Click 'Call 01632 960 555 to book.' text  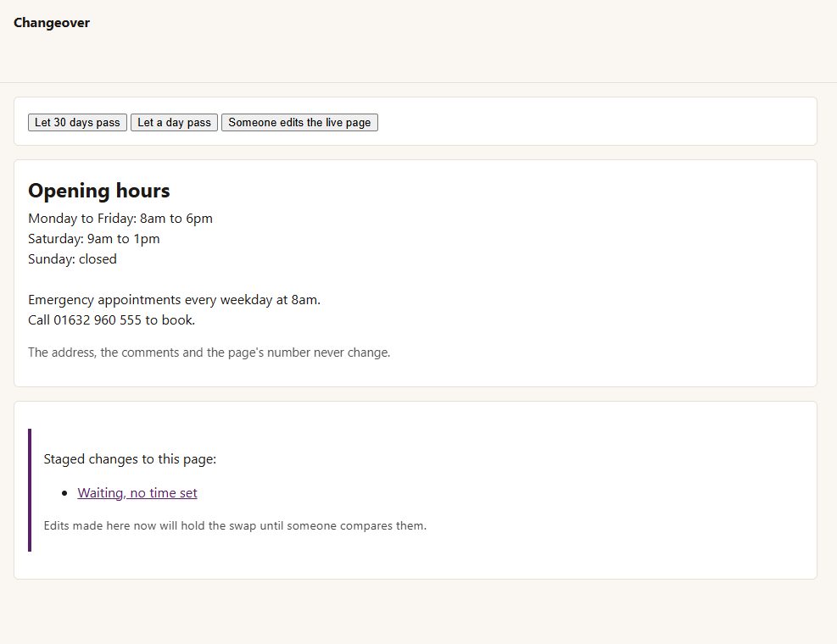coord(112,320)
